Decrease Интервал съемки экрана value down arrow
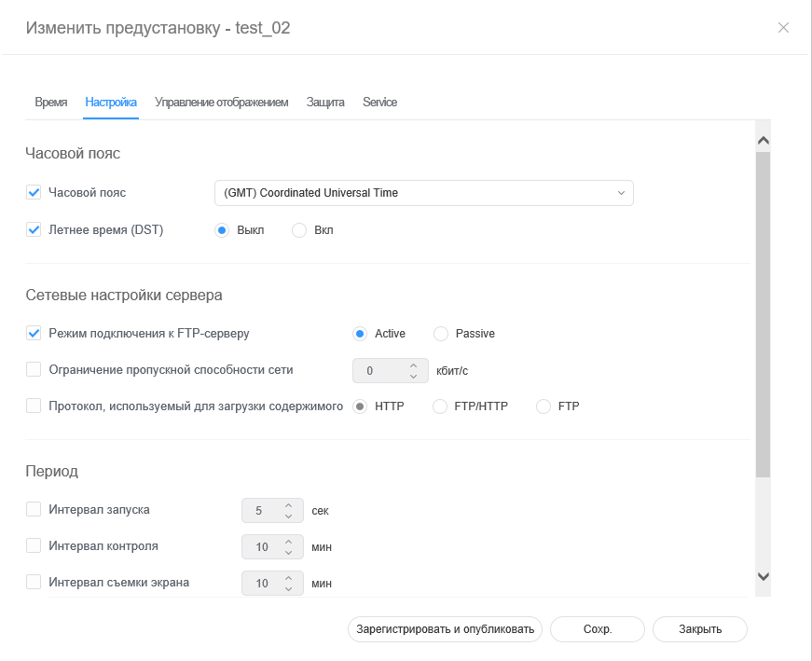 coord(289,589)
